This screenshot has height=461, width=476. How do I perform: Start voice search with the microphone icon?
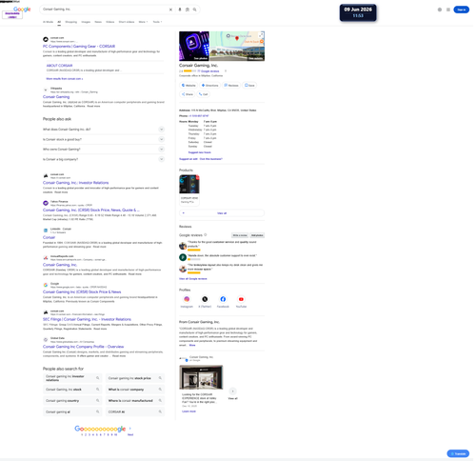[180, 10]
